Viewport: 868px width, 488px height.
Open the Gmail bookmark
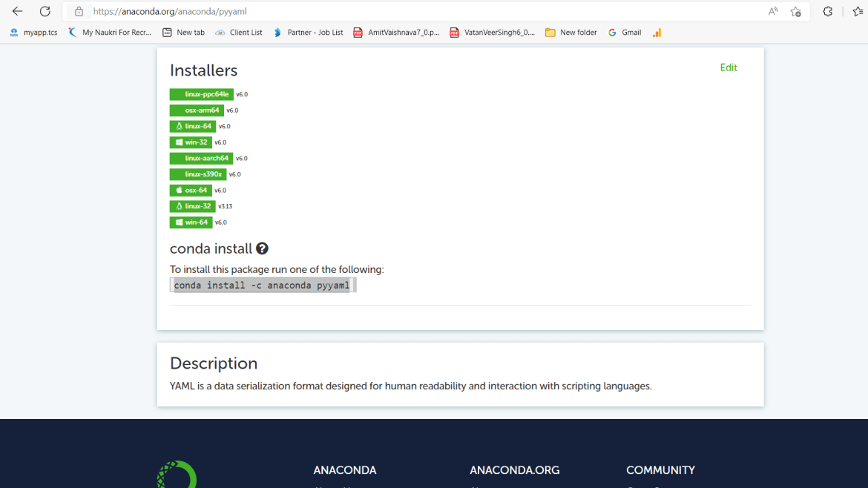tap(625, 33)
